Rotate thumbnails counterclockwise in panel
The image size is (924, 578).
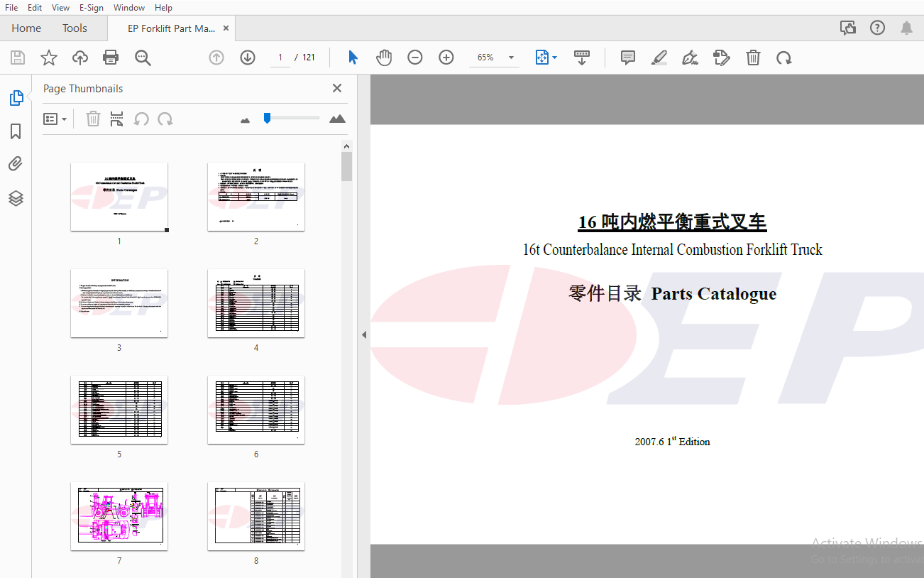[x=141, y=119]
